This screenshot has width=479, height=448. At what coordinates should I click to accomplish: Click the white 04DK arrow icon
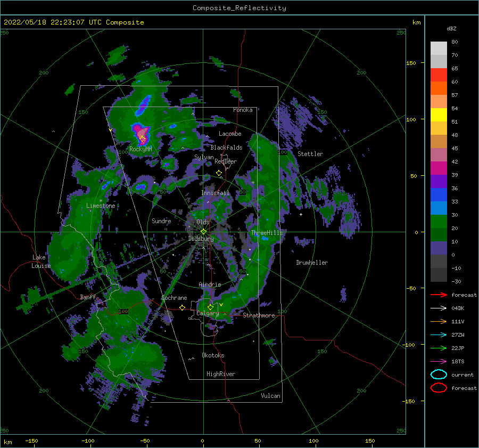(439, 308)
